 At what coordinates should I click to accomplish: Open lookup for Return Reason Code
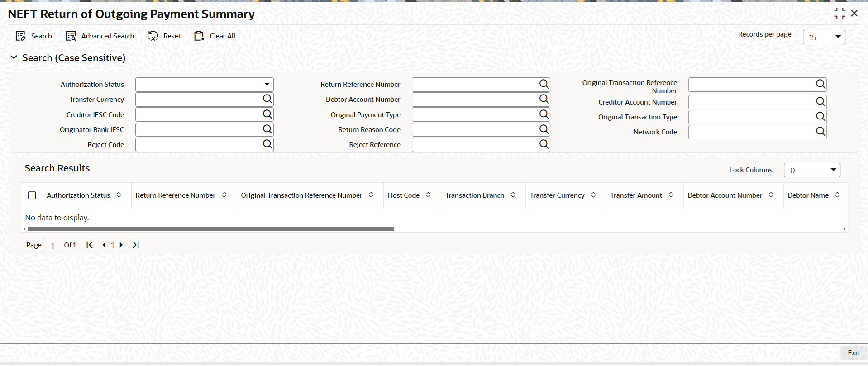coord(544,129)
